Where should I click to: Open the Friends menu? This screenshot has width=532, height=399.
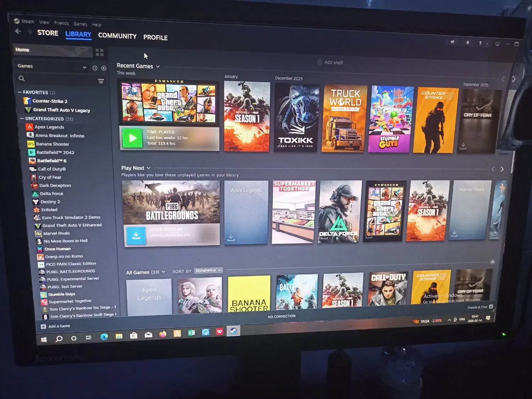pos(61,23)
